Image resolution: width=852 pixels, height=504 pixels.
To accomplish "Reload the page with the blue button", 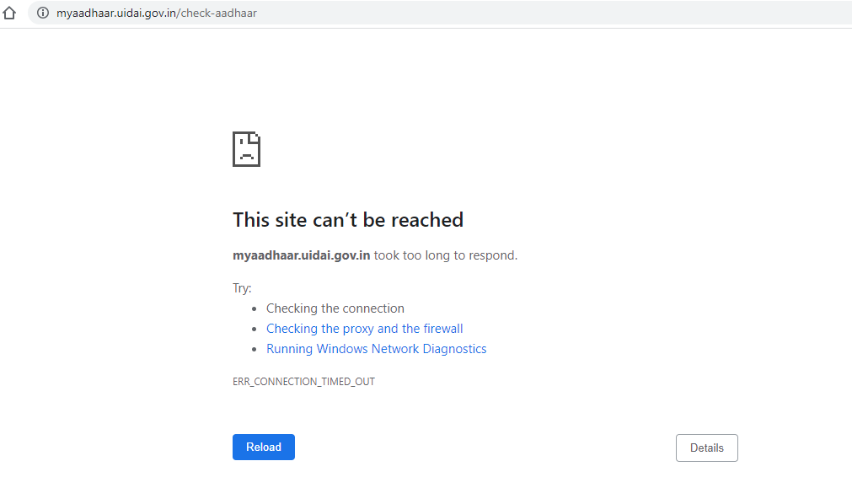I will pos(264,447).
